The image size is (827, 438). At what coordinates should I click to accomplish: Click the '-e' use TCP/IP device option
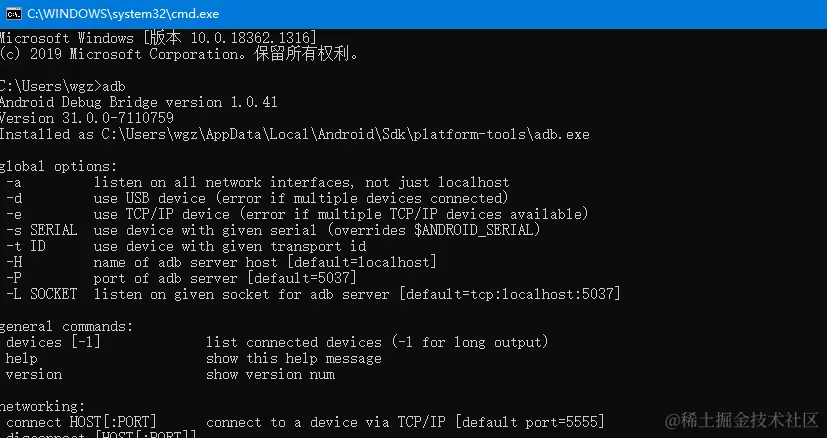297,214
